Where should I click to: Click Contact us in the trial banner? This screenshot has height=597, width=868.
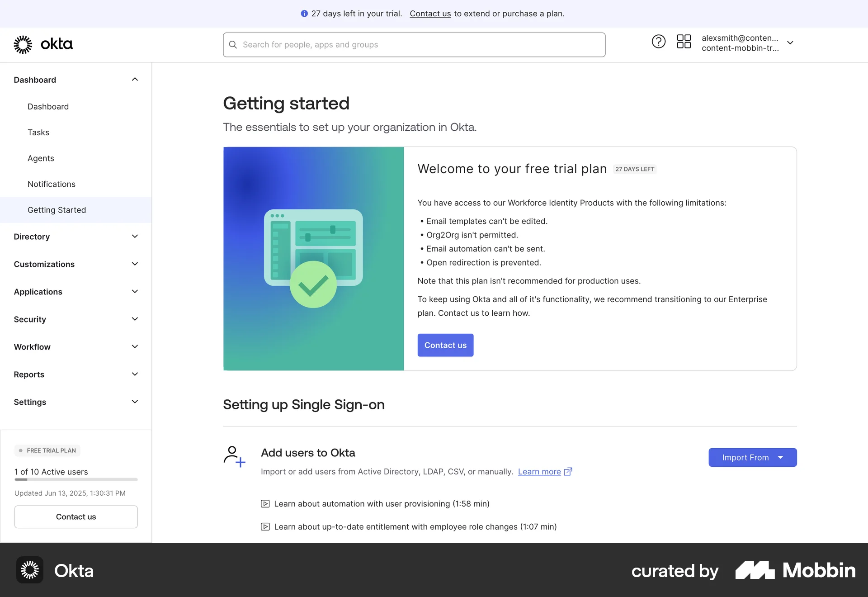click(430, 14)
